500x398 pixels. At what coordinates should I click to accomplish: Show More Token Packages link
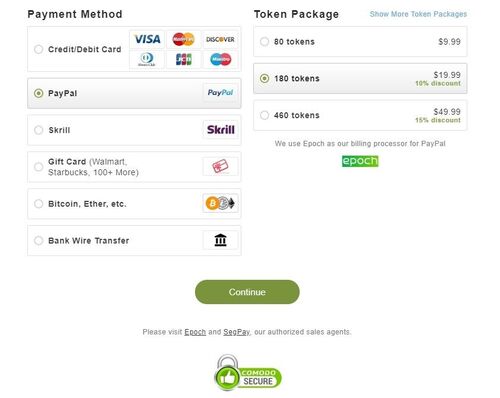click(418, 14)
